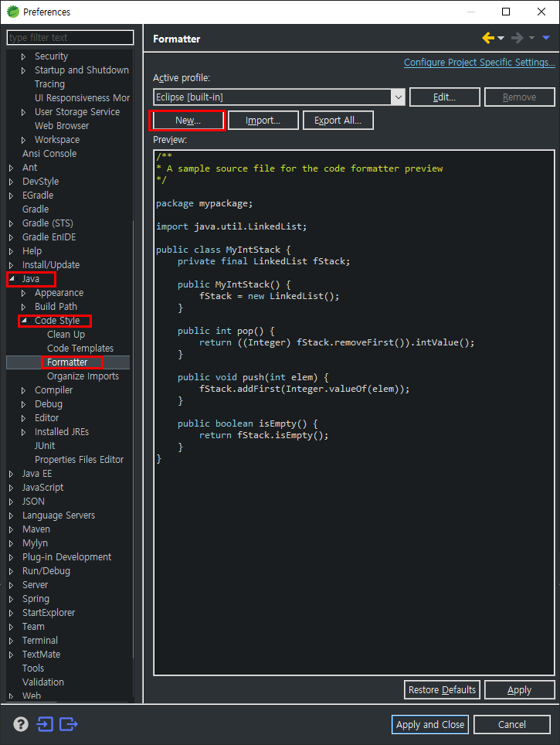Viewport: 560px width, 745px height.
Task: Click 'import java.util.LinkedList;' in preview
Action: click(231, 226)
